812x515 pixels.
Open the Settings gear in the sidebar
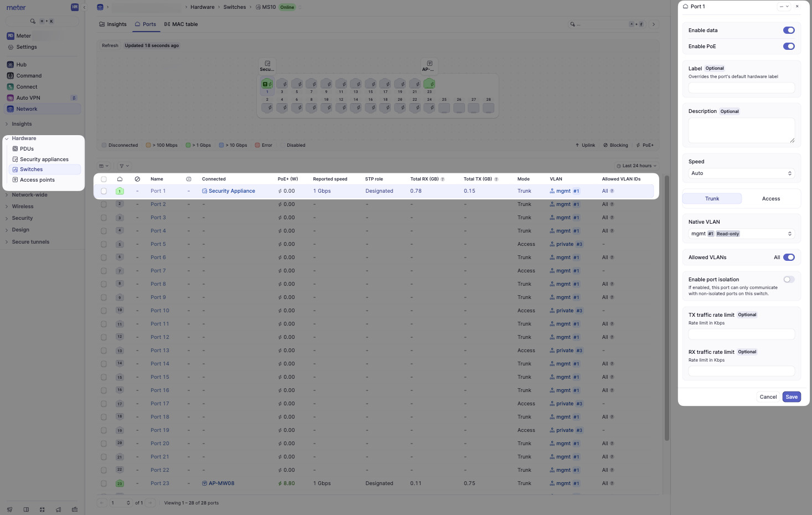[26, 47]
